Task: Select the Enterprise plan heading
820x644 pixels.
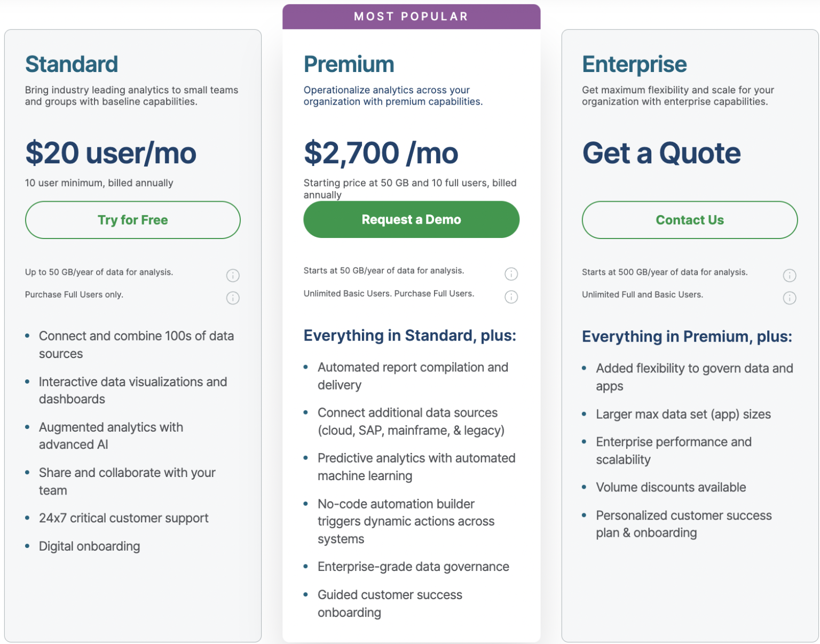Action: pyautogui.click(x=634, y=63)
